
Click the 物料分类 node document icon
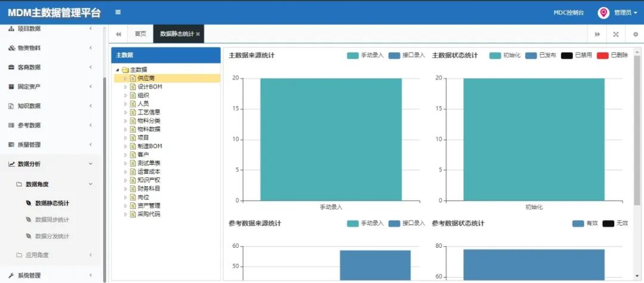tap(132, 121)
